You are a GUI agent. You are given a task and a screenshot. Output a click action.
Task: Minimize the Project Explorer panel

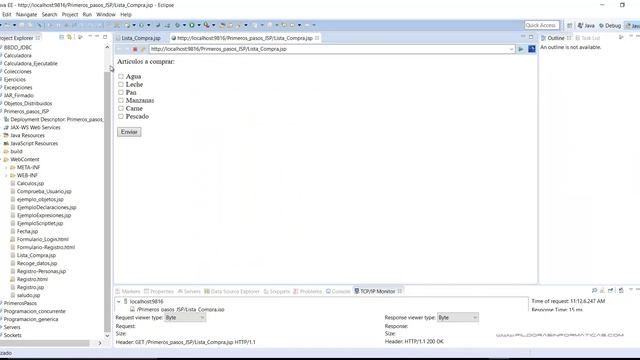pos(97,37)
